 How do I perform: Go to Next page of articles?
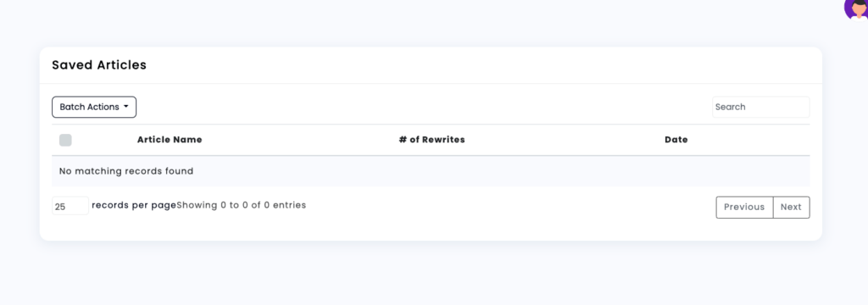point(791,207)
